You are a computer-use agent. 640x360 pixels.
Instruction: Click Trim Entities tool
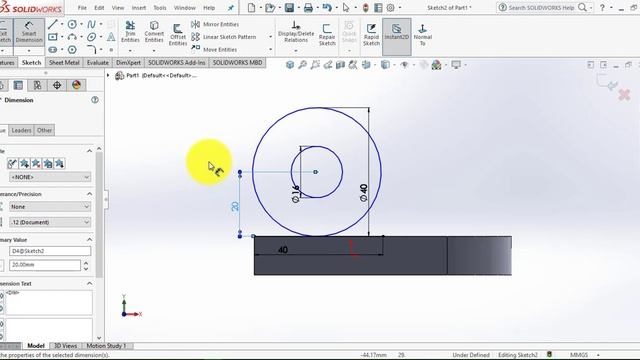(130, 32)
